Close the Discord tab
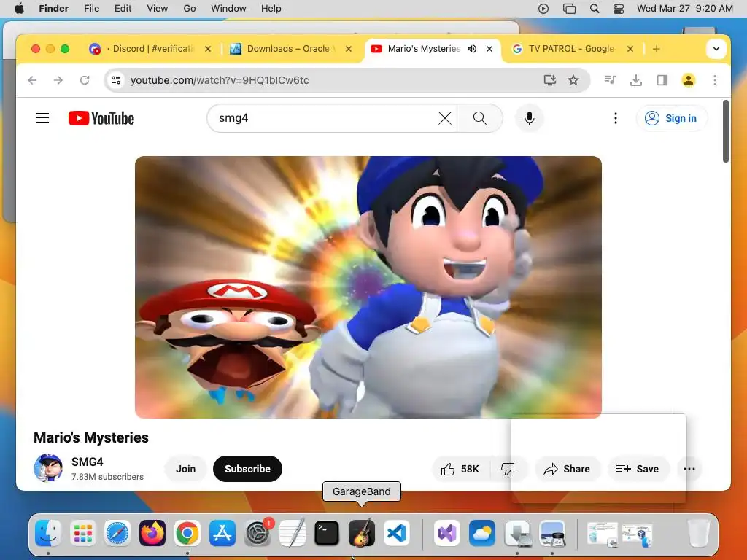Screen dimensions: 747x560 coord(208,49)
